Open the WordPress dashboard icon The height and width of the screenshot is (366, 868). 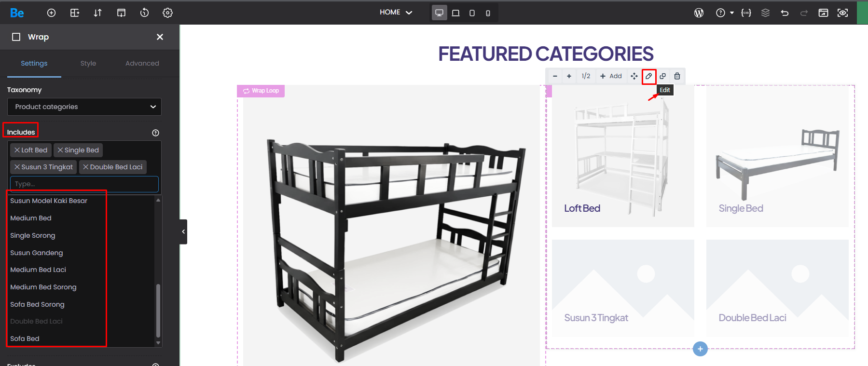699,13
